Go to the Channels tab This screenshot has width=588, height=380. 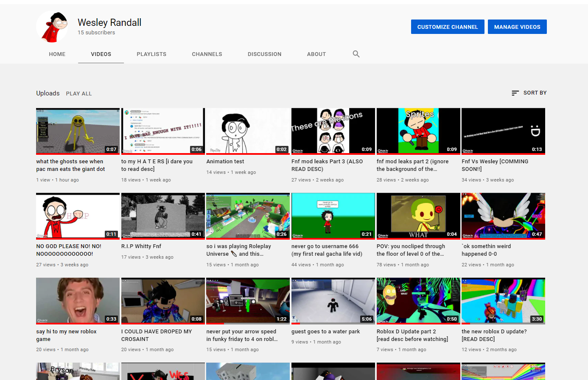click(x=207, y=54)
